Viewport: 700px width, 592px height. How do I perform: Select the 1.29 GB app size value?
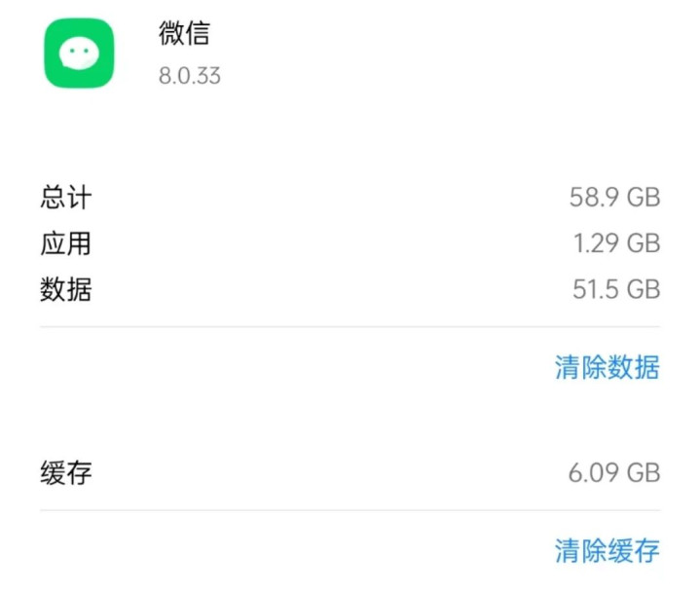click(x=616, y=243)
